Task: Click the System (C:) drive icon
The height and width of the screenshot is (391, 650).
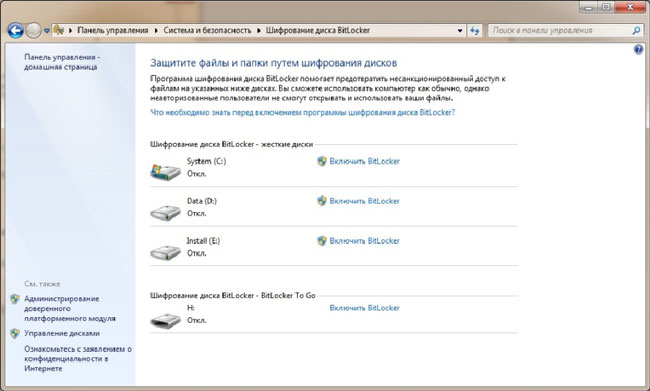Action: click(165, 172)
